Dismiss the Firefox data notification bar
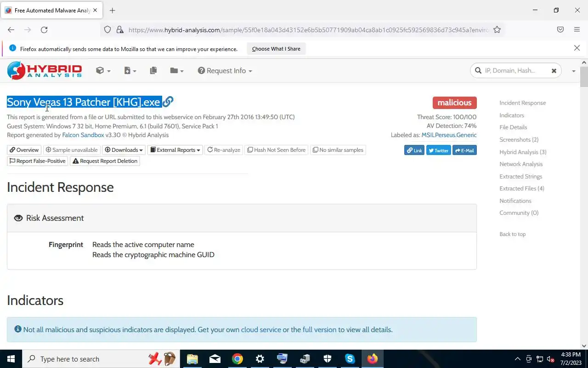588x368 pixels. [x=577, y=48]
